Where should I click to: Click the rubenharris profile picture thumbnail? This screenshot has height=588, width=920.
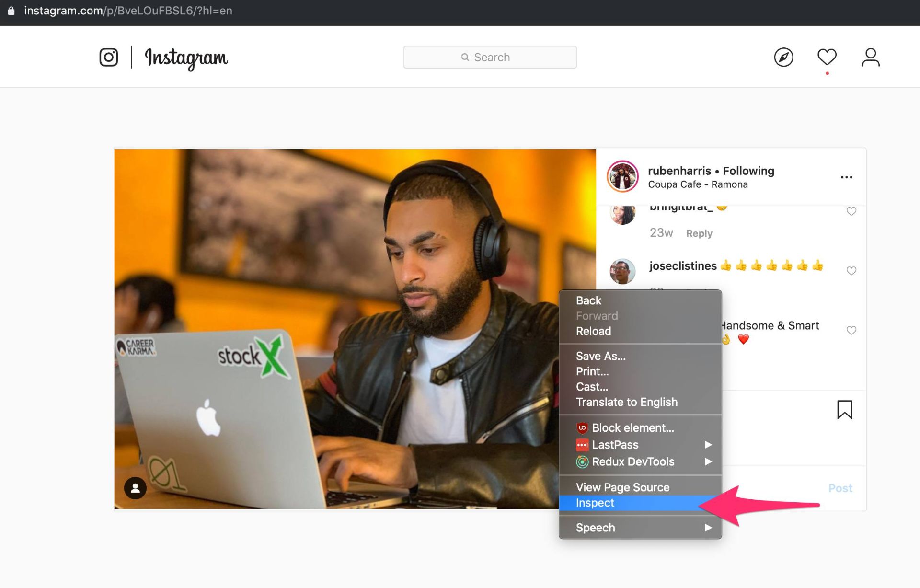click(x=621, y=176)
